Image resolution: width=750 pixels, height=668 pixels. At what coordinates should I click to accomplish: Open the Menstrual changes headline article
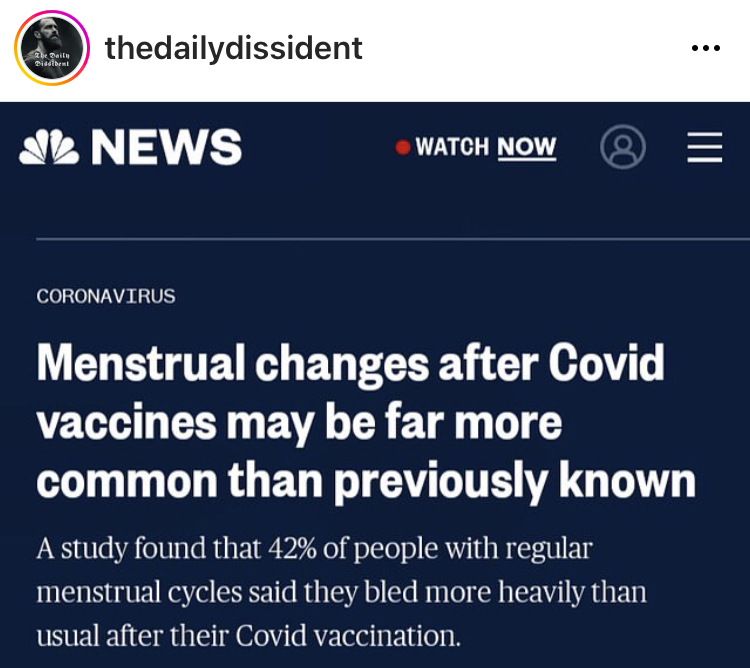[366, 422]
